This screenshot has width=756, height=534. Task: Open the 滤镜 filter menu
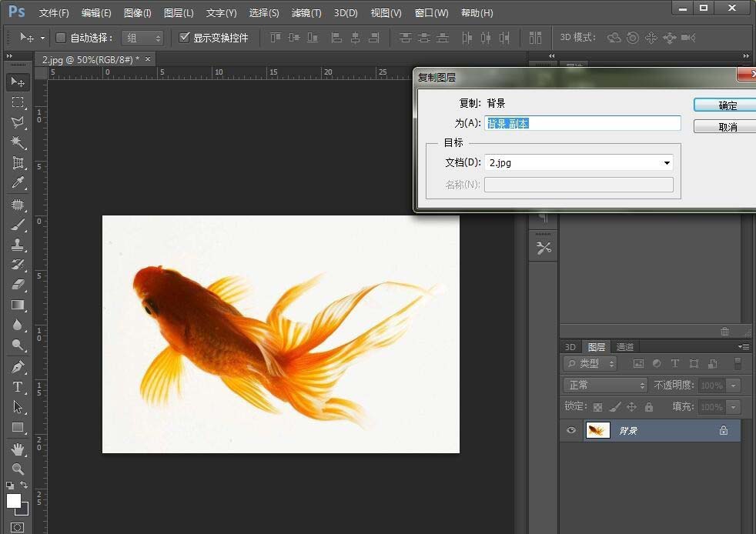pos(306,12)
